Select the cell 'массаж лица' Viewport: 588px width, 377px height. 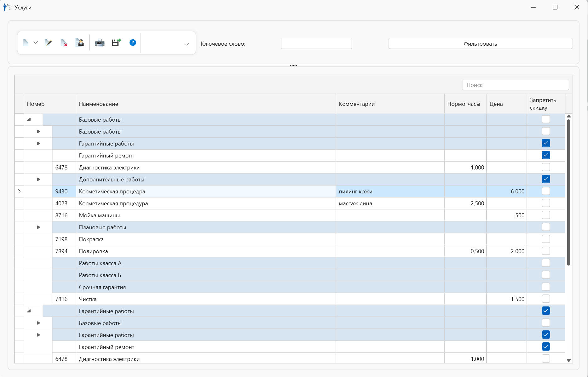pos(390,203)
